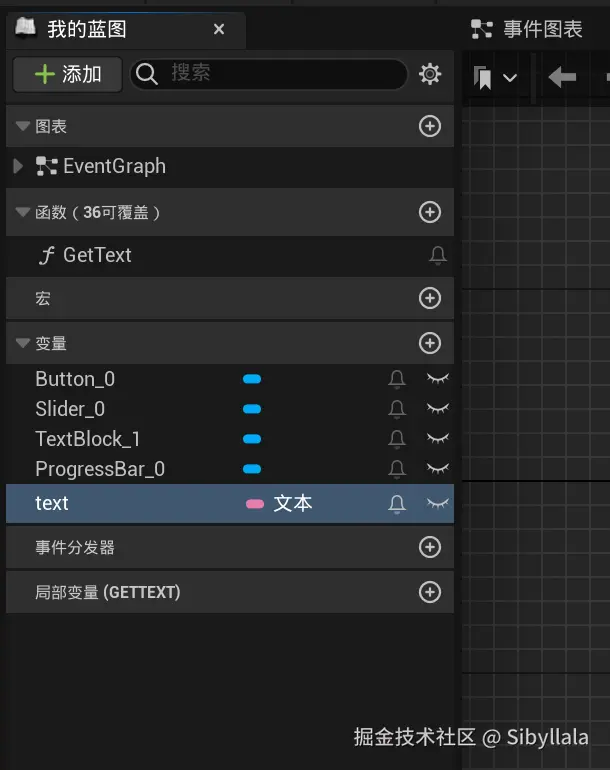This screenshot has width=610, height=770.
Task: Click the 添加 button
Action: click(68, 74)
